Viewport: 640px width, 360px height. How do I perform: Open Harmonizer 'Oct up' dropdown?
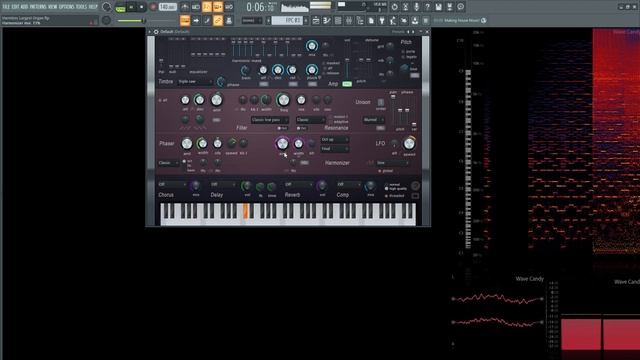pos(334,140)
